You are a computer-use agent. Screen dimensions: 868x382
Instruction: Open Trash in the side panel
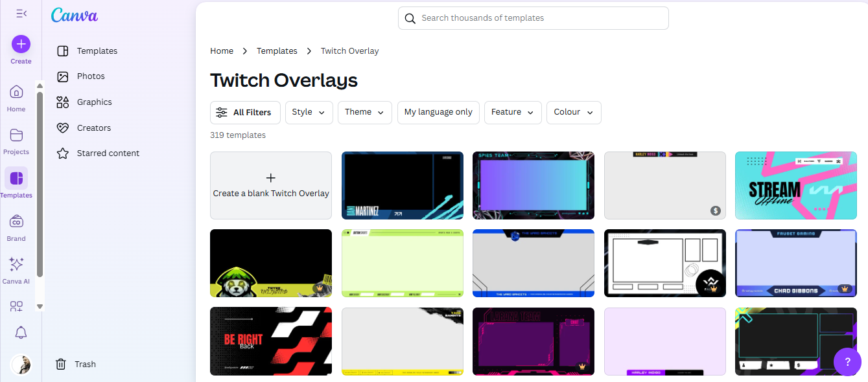[76, 365]
